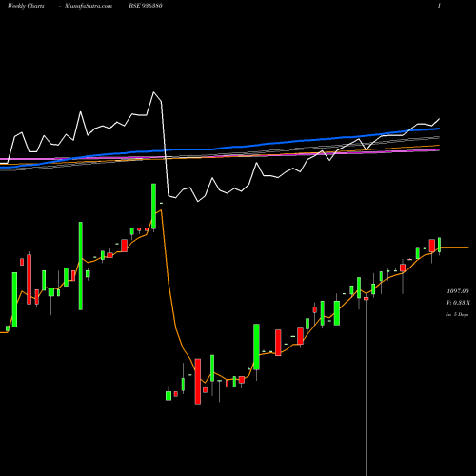The height and width of the screenshot is (476, 476).
Task: Click the 'in 5 Days' text
Action: tap(457, 315)
